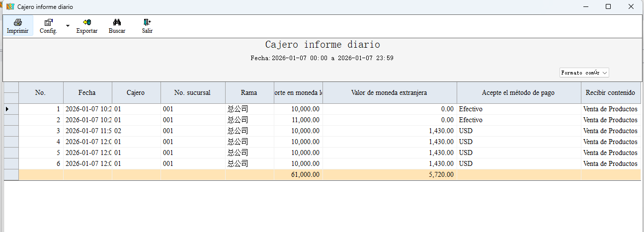Select the Cajero column header

click(136, 92)
